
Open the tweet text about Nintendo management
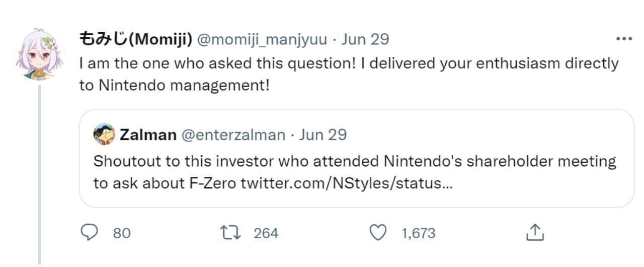(348, 74)
